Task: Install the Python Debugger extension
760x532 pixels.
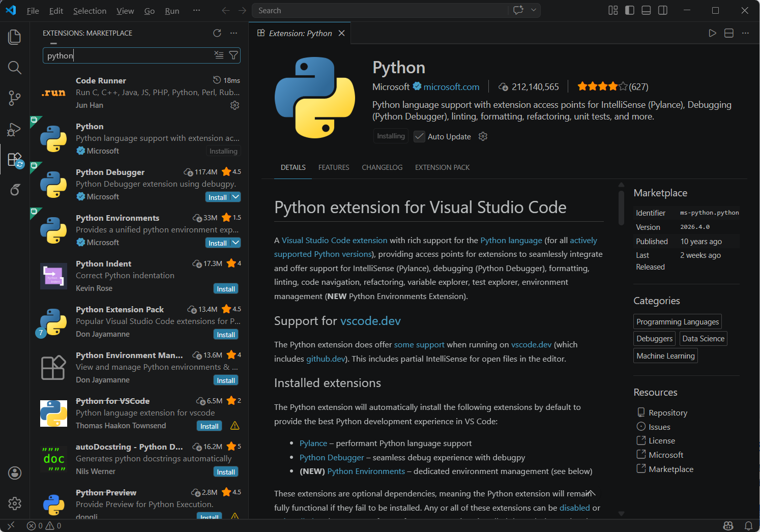Action: coord(218,197)
